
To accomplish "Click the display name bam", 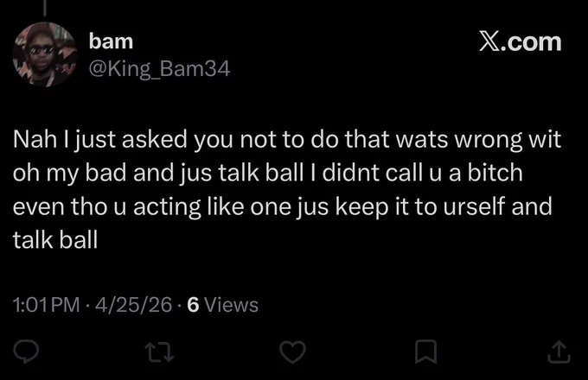I will [111, 41].
